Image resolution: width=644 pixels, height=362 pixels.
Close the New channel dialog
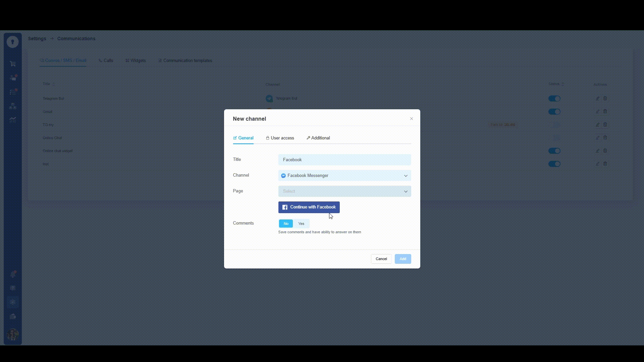412,119
